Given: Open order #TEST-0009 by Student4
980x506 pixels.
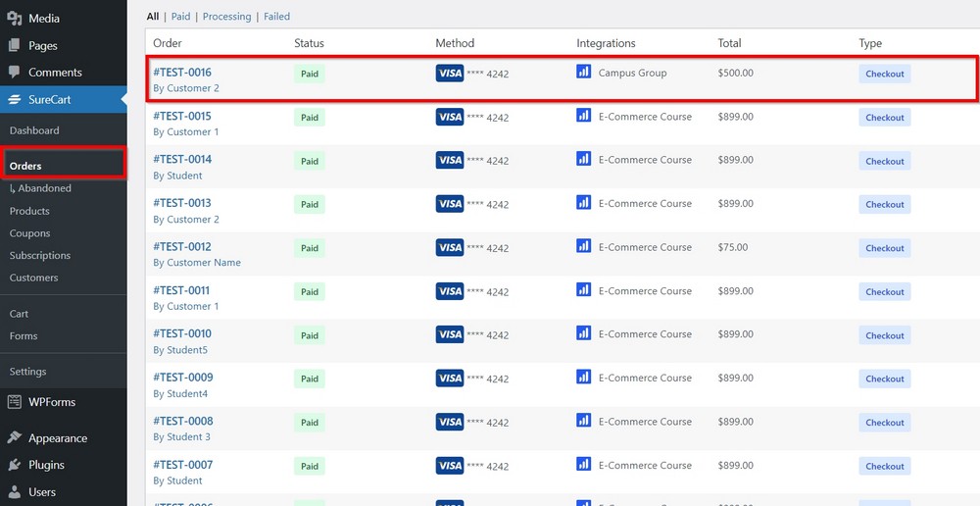Looking at the screenshot, I should point(182,378).
